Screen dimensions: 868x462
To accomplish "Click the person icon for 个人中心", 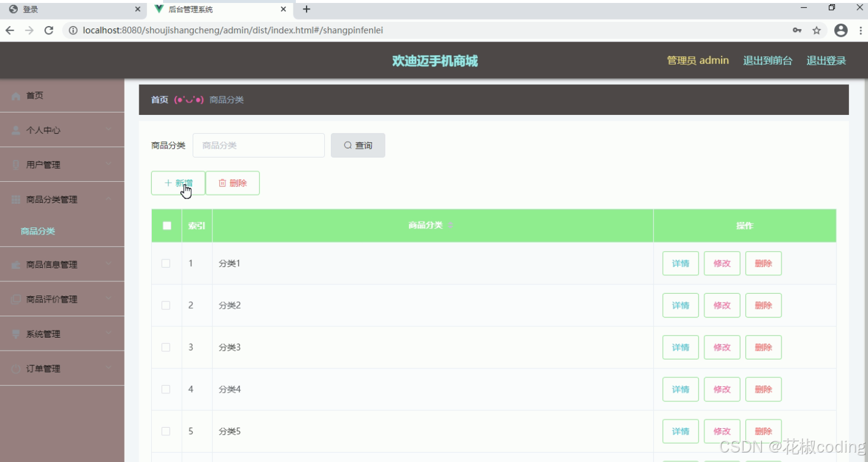I will [x=16, y=130].
